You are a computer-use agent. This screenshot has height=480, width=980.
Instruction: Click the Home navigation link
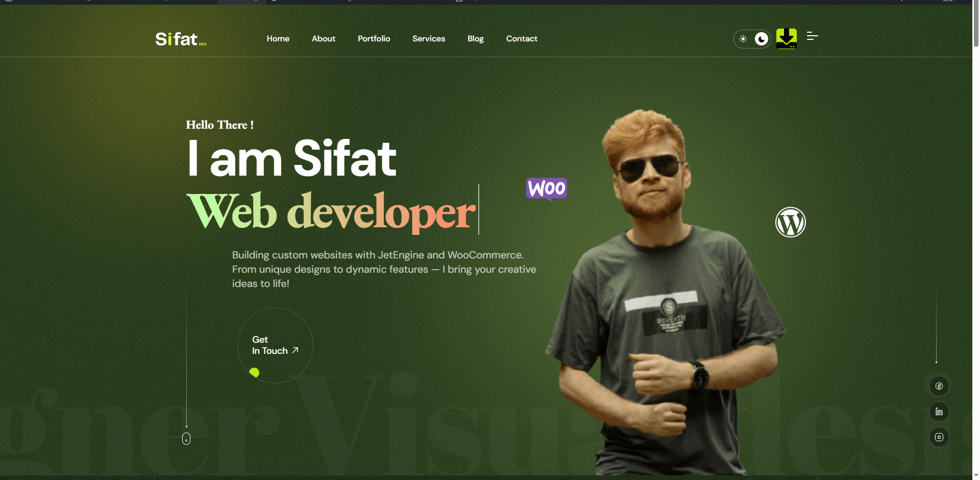tap(278, 38)
